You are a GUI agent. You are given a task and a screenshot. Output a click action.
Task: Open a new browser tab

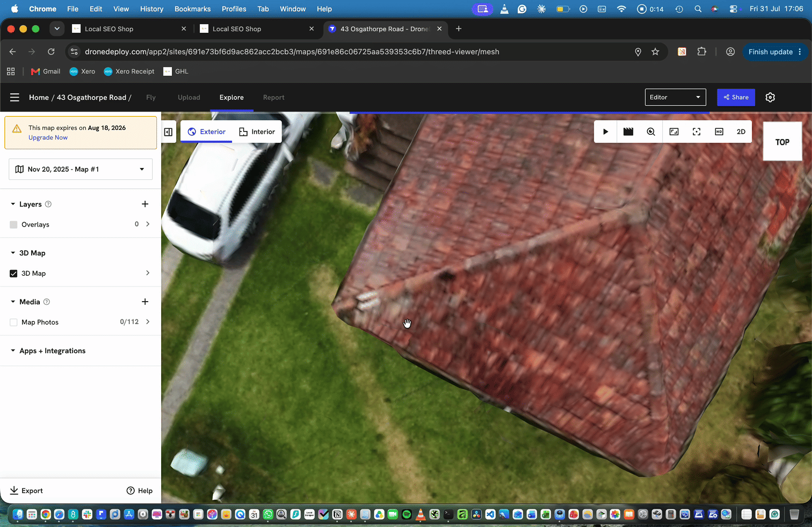459,28
